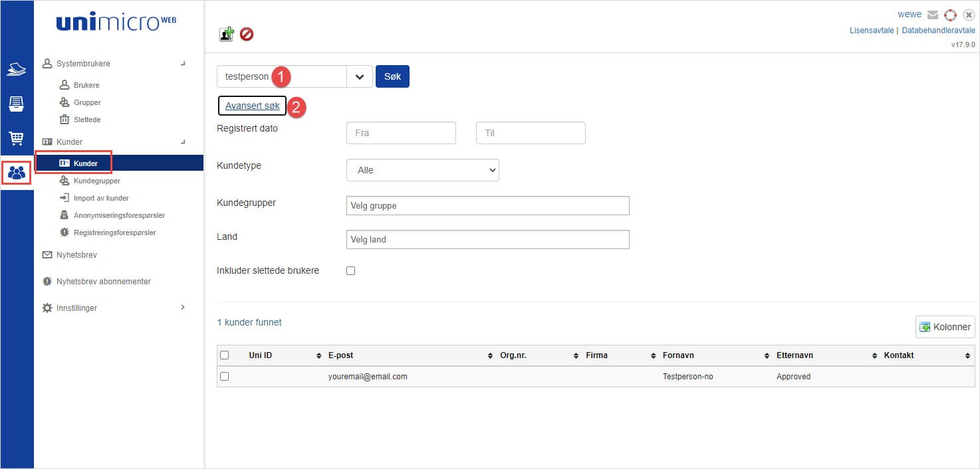Click the Avansert søk link
This screenshot has width=980, height=469.
pos(252,106)
